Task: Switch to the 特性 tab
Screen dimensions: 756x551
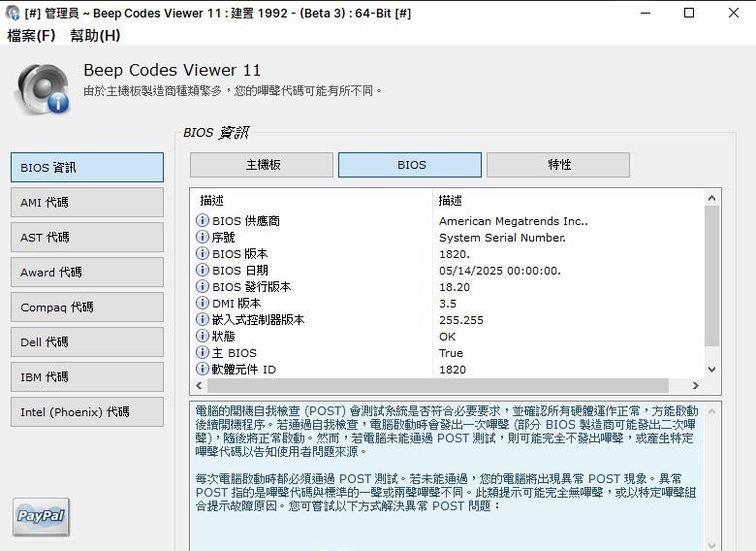Action: coord(558,165)
